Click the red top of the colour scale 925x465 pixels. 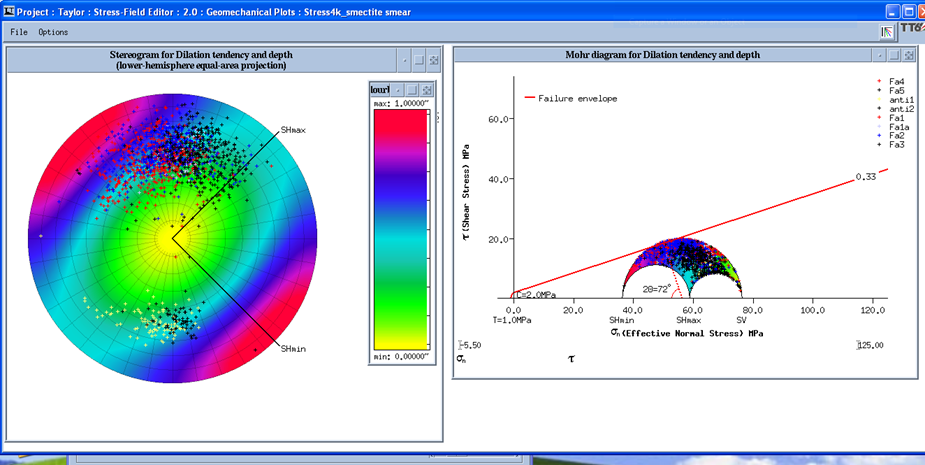coord(400,124)
